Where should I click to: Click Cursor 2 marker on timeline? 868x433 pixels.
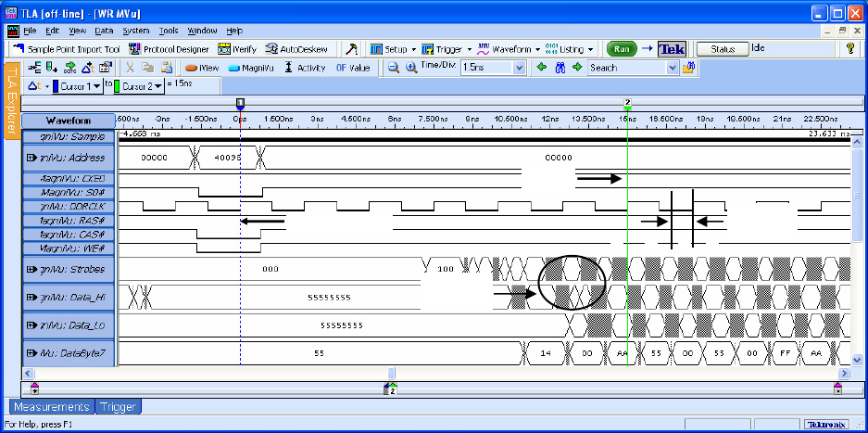tap(627, 103)
